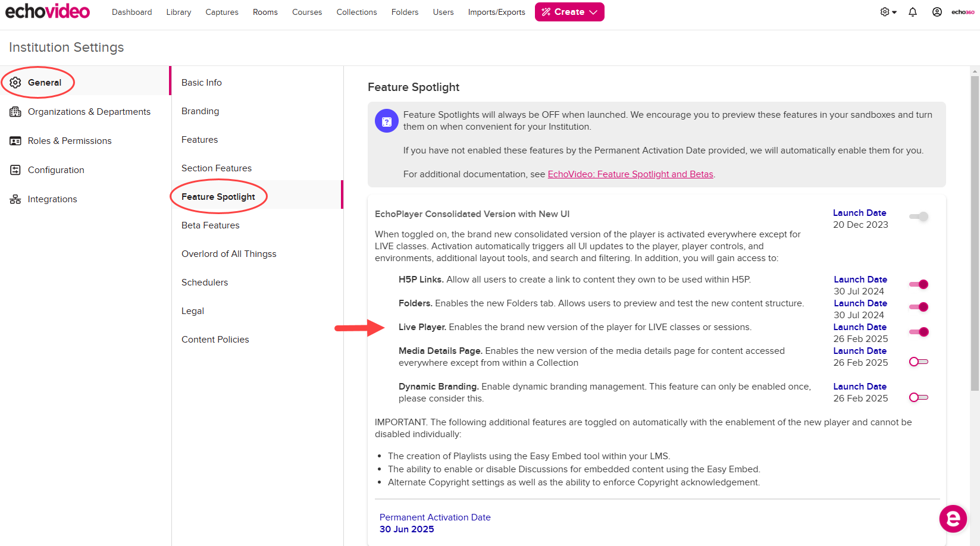The height and width of the screenshot is (546, 980).
Task: Open the notifications bell
Action: coord(913,12)
